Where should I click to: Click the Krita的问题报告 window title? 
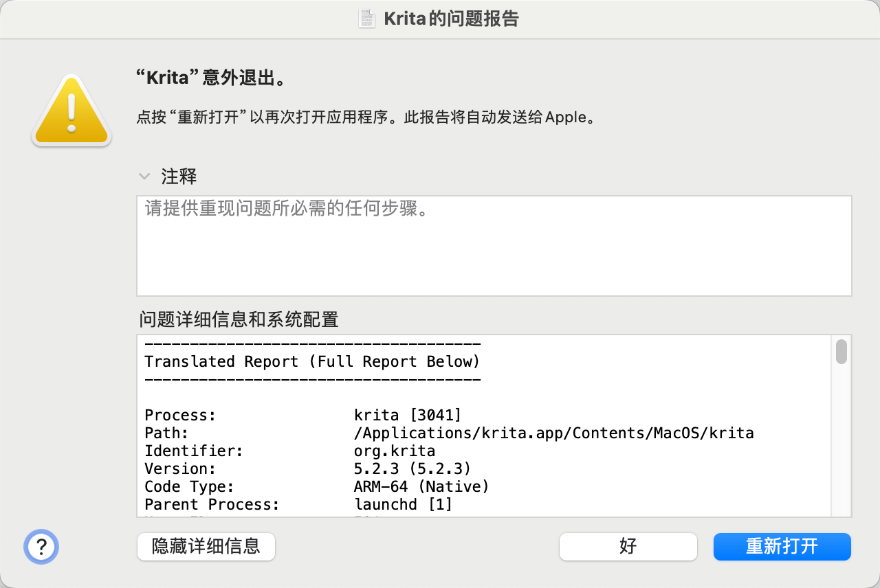point(450,19)
